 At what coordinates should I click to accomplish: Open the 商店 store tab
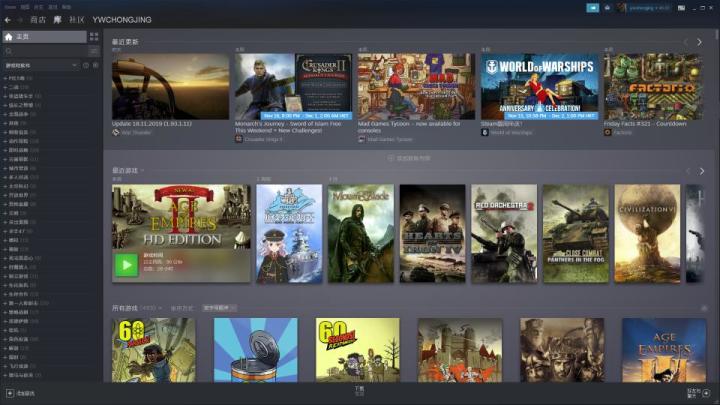tap(38, 20)
